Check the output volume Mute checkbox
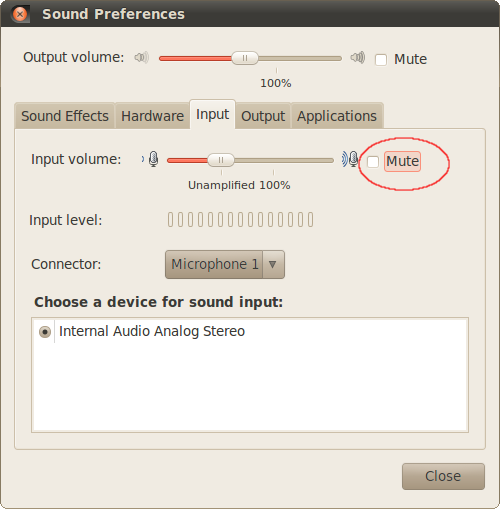Image resolution: width=500 pixels, height=525 pixels. [x=381, y=60]
